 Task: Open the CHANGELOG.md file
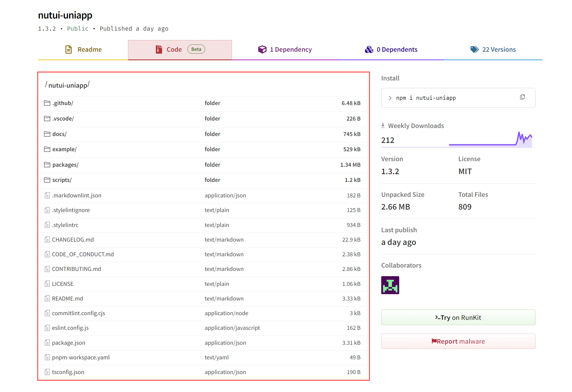73,239
